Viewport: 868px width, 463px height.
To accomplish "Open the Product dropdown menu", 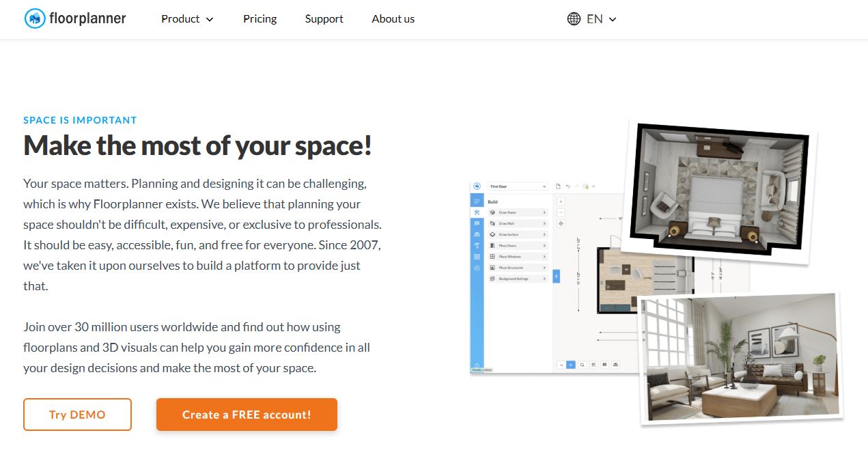I will [187, 19].
